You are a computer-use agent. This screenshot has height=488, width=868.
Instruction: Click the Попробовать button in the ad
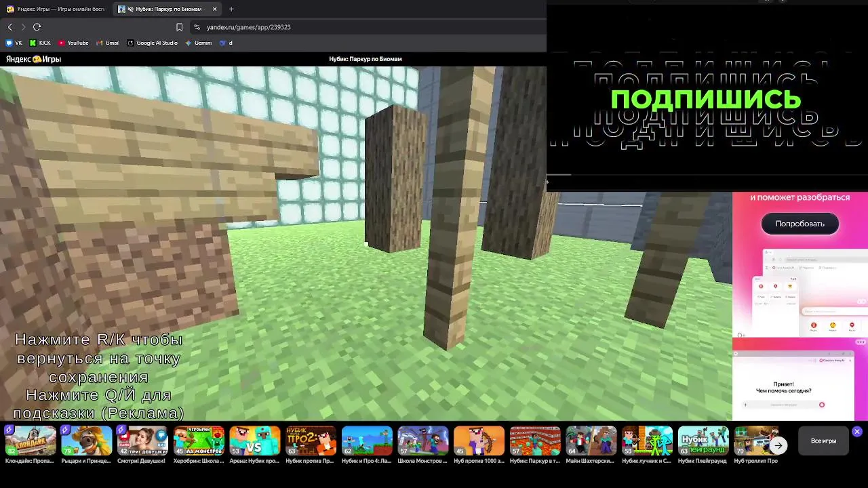800,224
